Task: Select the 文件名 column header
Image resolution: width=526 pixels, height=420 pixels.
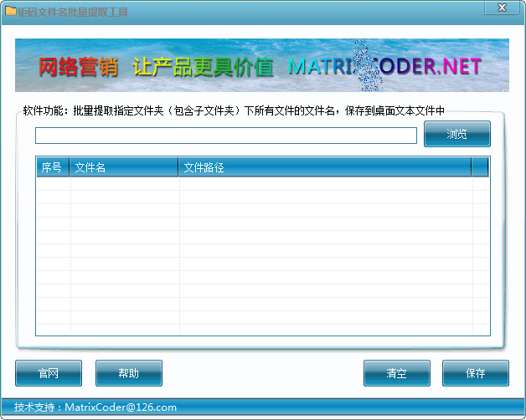Action: click(124, 167)
